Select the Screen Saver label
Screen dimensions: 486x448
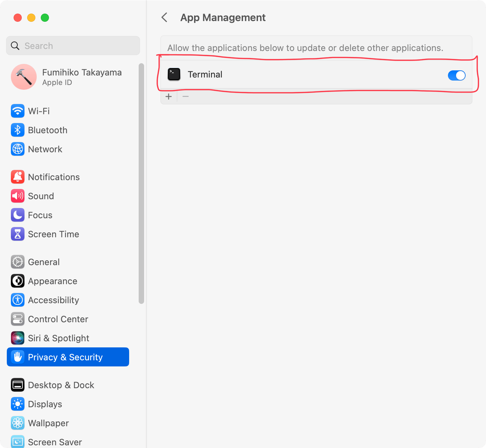click(x=55, y=442)
